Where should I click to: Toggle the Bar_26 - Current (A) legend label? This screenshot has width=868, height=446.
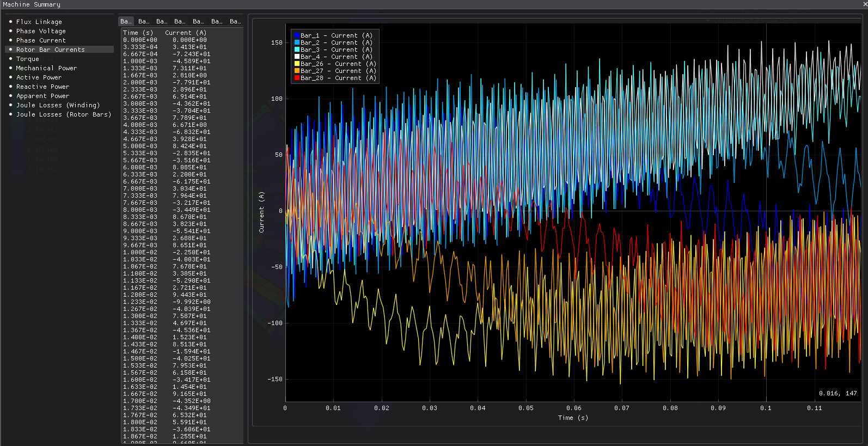tap(339, 64)
